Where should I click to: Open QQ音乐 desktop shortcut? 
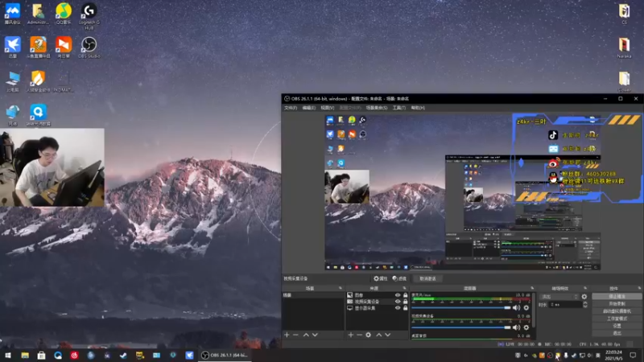click(x=64, y=14)
